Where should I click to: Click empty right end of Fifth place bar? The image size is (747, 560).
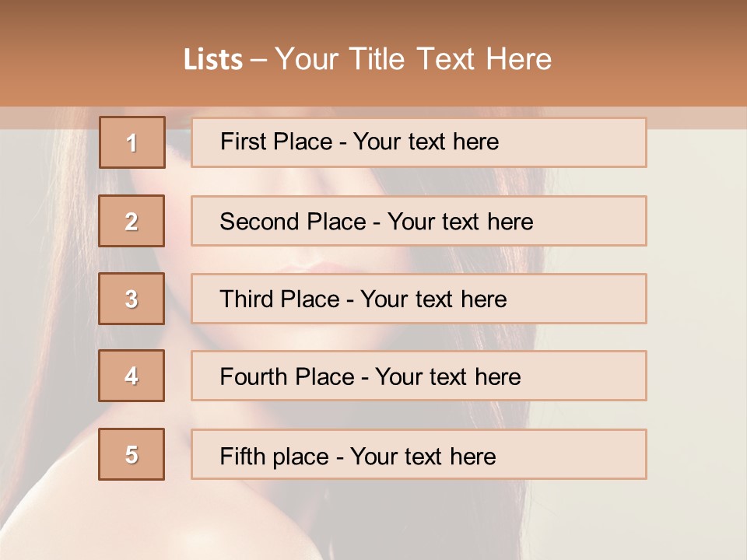tap(591, 454)
